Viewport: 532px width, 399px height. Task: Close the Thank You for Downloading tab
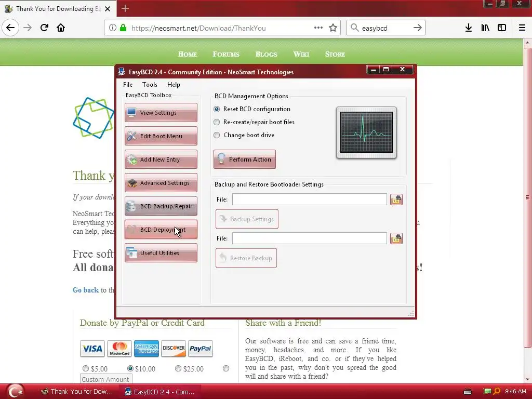[x=108, y=9]
